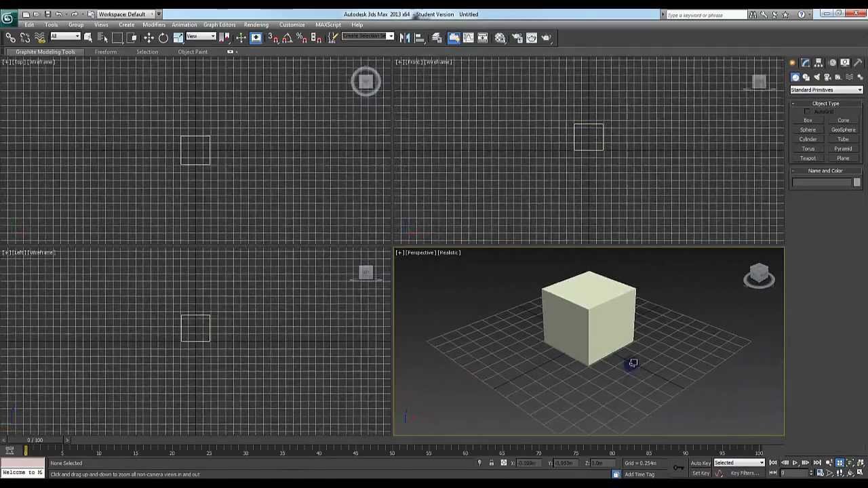Collapse the Object Type rollout
The height and width of the screenshot is (488, 868).
pos(825,104)
